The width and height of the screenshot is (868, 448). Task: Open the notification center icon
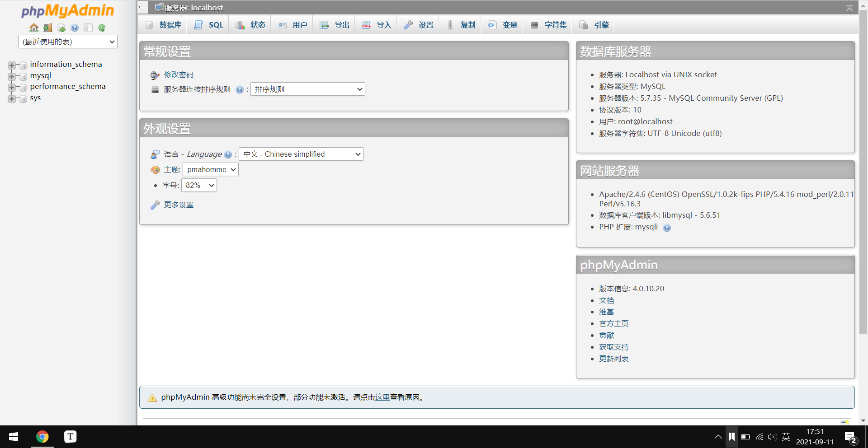coord(850,437)
